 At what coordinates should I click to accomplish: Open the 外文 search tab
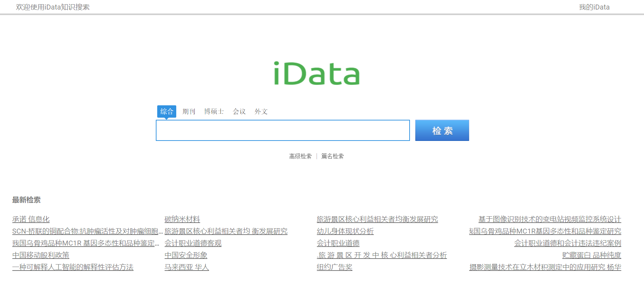(x=261, y=111)
